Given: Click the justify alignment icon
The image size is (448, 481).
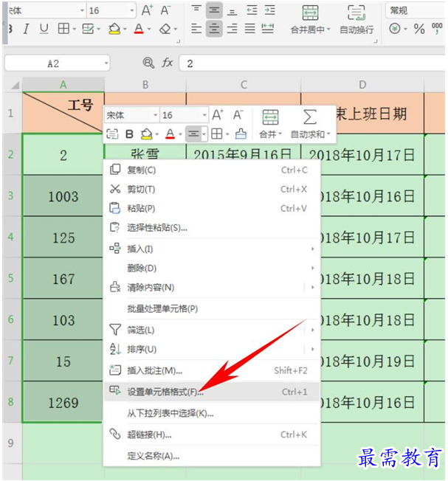Looking at the screenshot, I should pos(249,29).
